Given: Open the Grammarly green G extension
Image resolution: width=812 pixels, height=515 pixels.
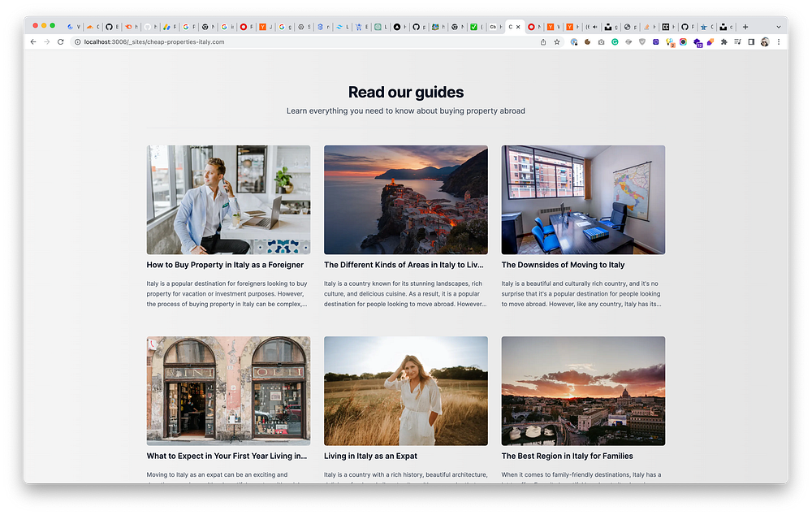Looking at the screenshot, I should (615, 42).
